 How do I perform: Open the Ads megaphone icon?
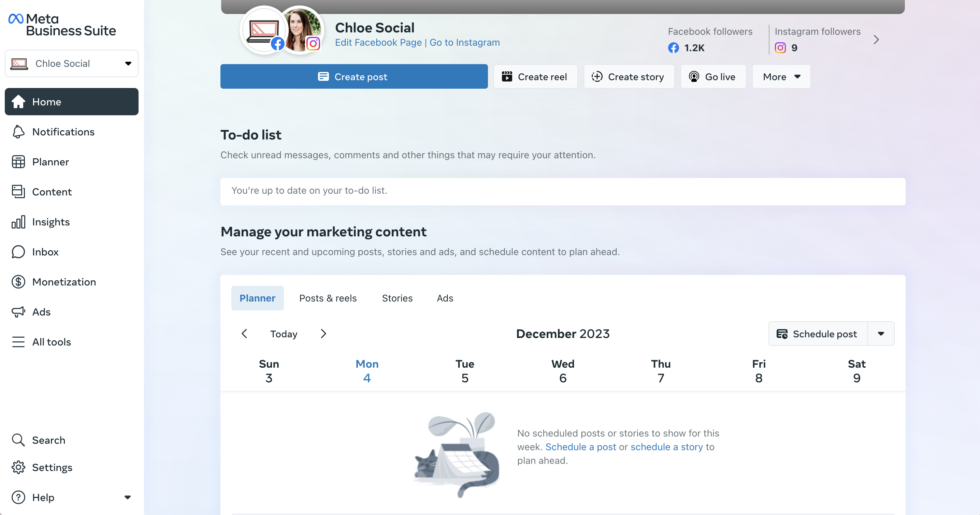point(18,312)
